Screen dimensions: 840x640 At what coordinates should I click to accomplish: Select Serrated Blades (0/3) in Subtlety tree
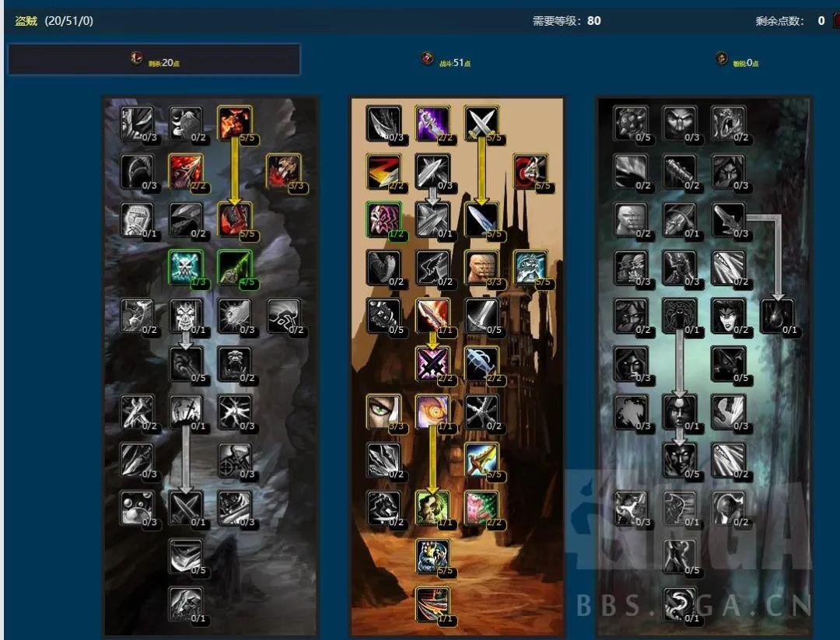click(728, 219)
